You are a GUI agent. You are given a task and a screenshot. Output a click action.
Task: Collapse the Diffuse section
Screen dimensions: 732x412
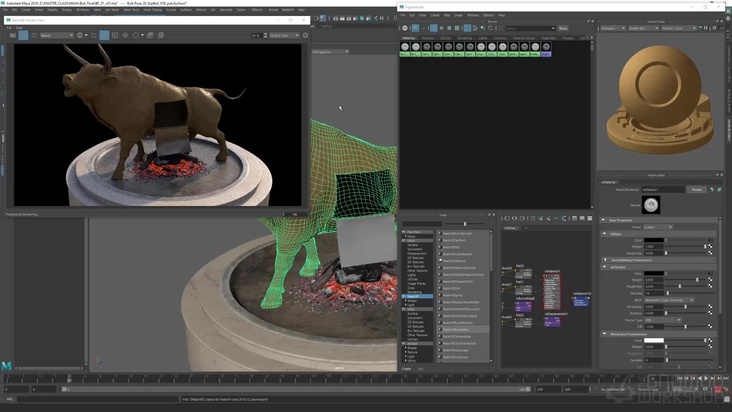605,234
